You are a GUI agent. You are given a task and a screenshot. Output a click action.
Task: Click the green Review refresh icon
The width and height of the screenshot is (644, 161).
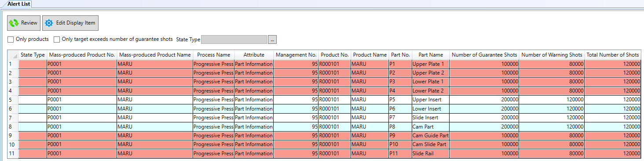[x=14, y=23]
